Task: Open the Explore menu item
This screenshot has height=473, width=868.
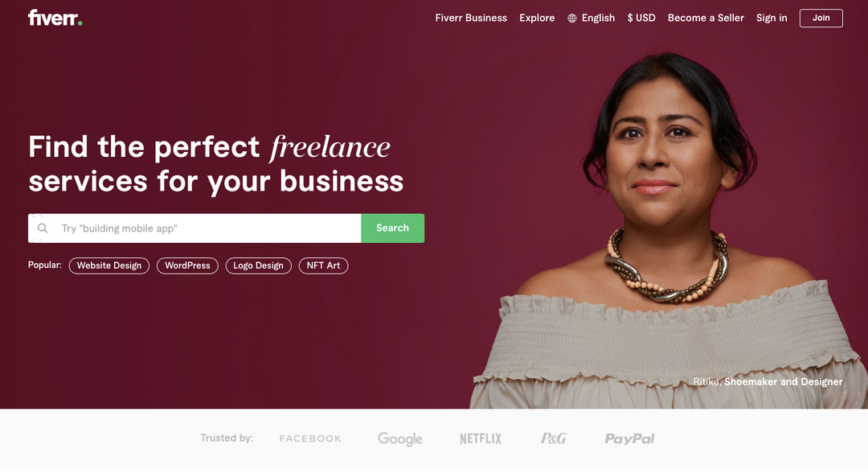Action: pos(537,18)
